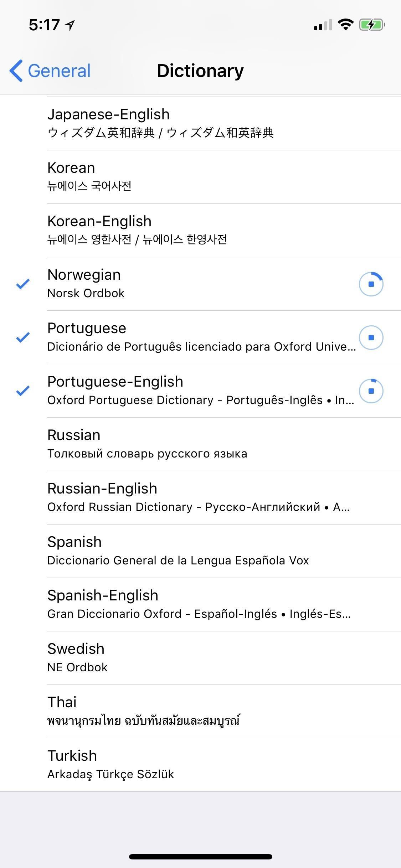Uncheck the Portuguese-English dictionary checkmark
Screen dimensions: 401x868
(x=23, y=391)
